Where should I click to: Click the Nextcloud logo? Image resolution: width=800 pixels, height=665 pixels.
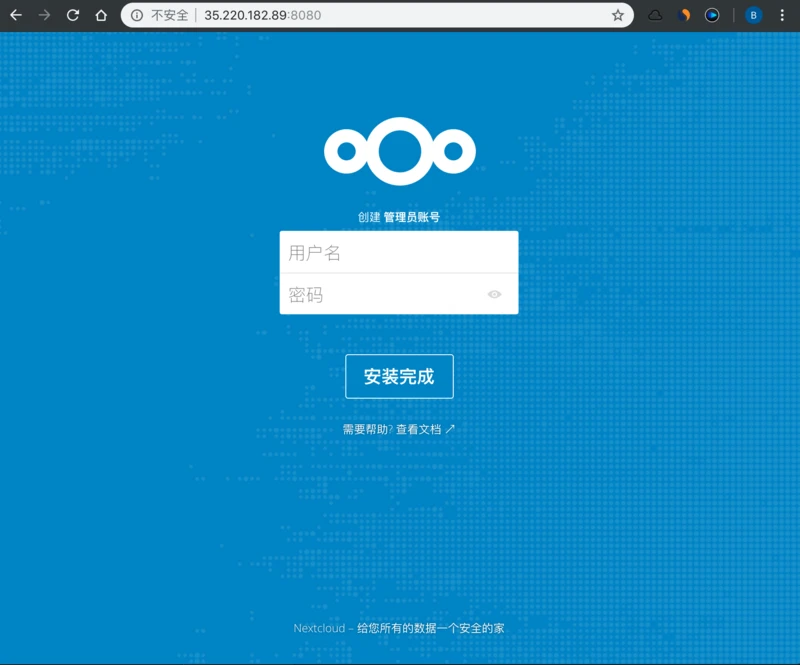[x=399, y=152]
